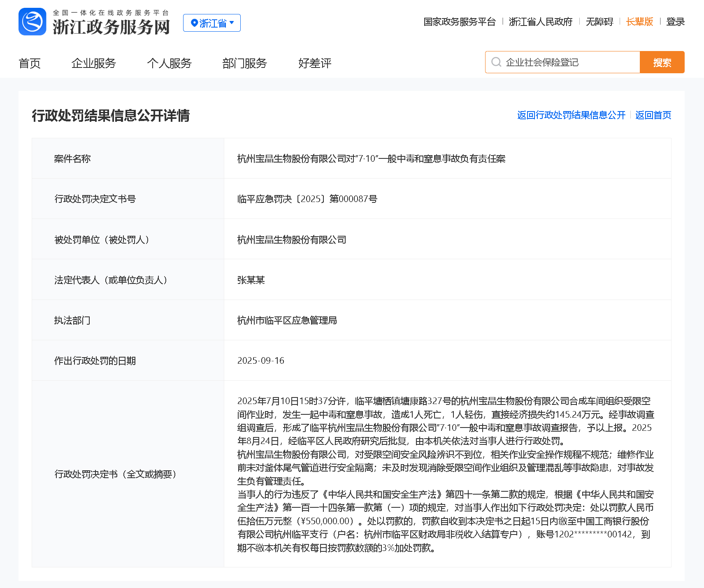Click the case name text 杭州宝晶生物股份有限公司对"7·10"
The width and height of the screenshot is (704, 588).
click(371, 159)
